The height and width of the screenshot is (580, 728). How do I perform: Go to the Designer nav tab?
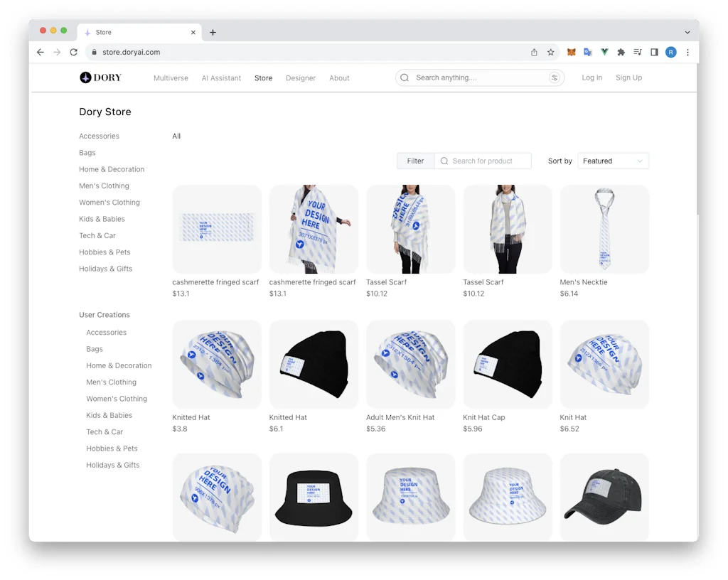301,78
